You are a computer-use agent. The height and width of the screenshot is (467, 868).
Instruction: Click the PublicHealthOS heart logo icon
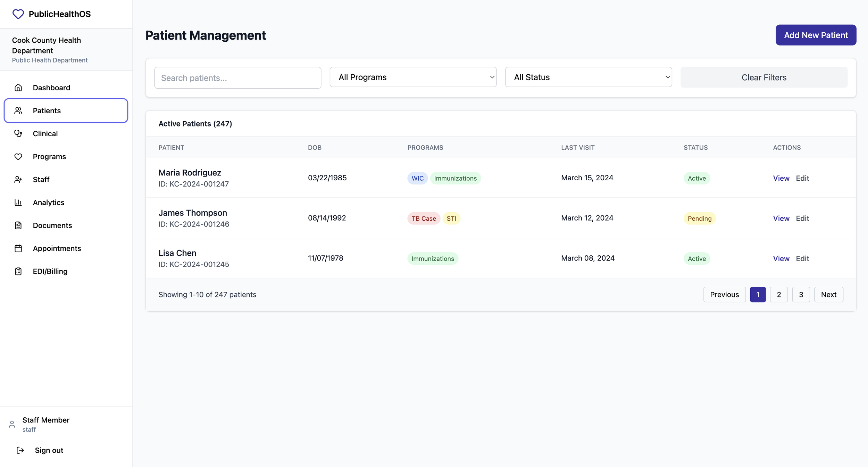18,14
